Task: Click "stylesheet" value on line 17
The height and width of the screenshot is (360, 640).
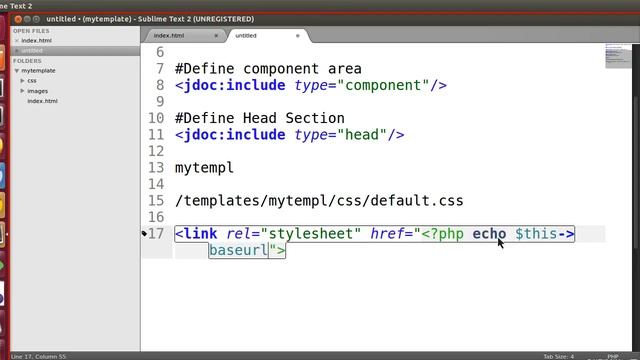Action: 311,234
